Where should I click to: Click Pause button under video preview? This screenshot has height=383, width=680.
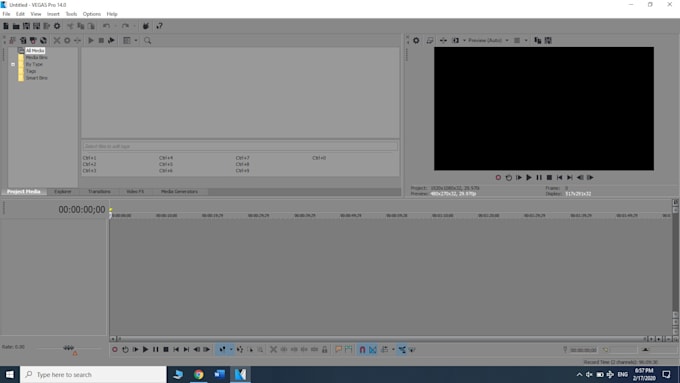pos(539,177)
